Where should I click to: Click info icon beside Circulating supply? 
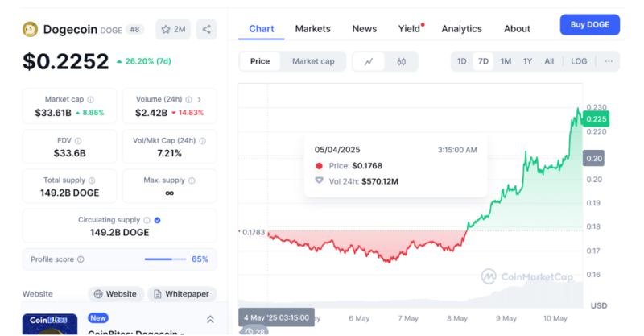tap(147, 220)
